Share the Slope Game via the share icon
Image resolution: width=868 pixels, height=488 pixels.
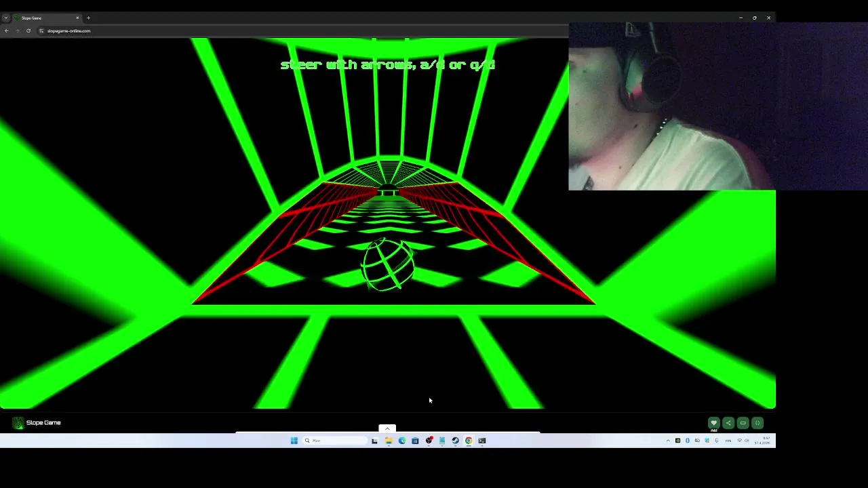pyautogui.click(x=728, y=423)
